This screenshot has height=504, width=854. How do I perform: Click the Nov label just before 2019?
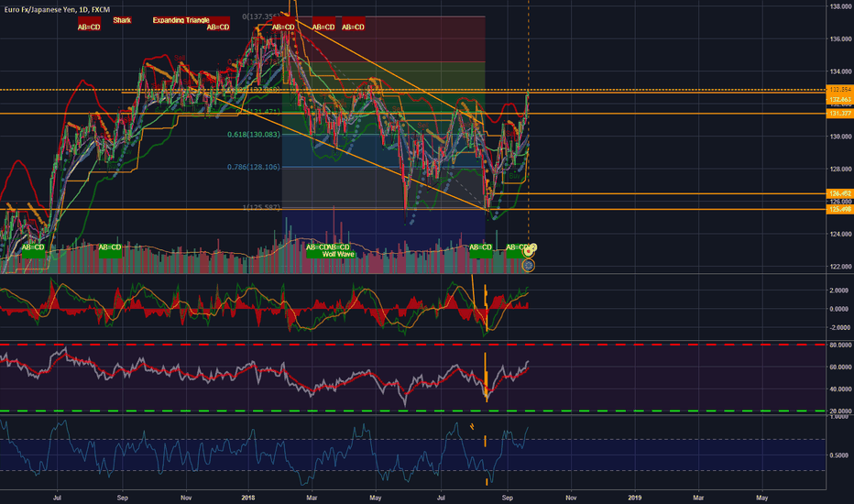[571, 498]
